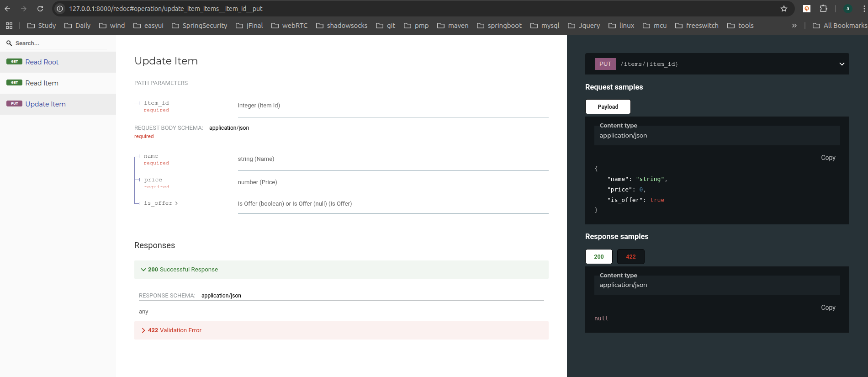Select the 200 response sample tab
This screenshot has width=868, height=377.
click(598, 257)
